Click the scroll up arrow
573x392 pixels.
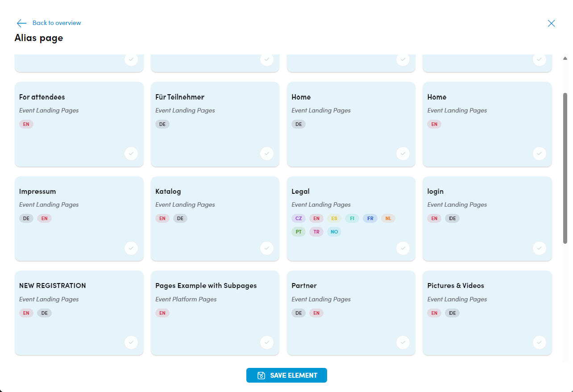point(565,58)
